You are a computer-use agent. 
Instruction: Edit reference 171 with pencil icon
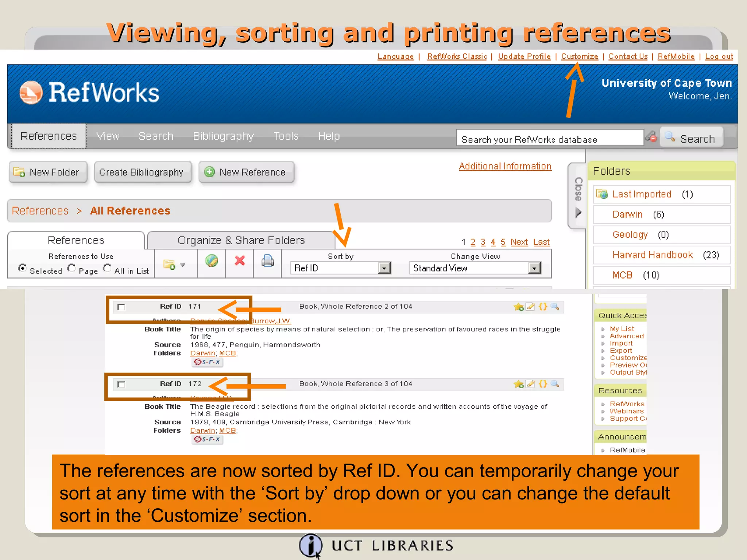point(531,307)
